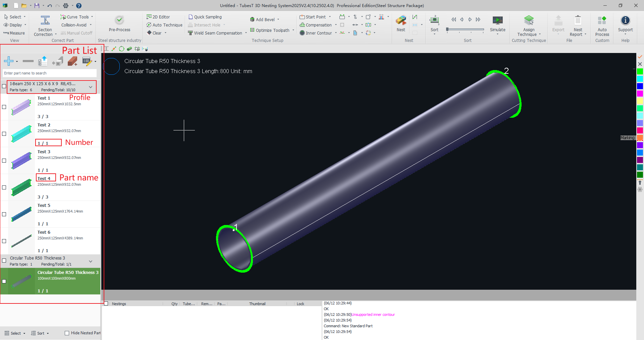This screenshot has height=340, width=644.
Task: Click the Pre-Process icon
Action: coord(119,20)
